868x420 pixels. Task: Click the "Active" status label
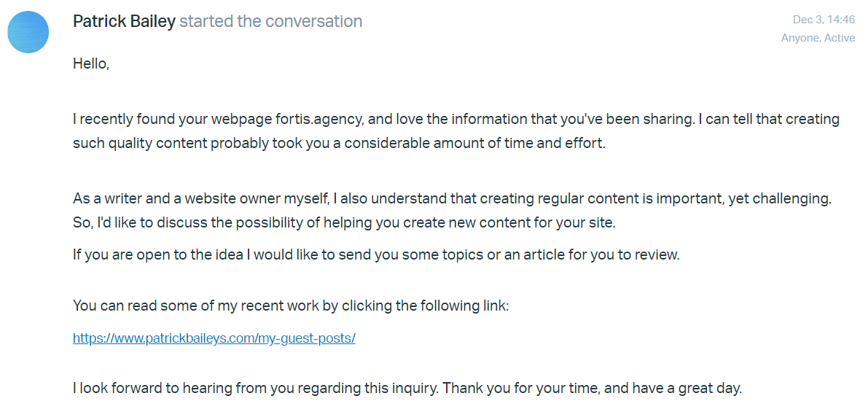click(x=840, y=38)
